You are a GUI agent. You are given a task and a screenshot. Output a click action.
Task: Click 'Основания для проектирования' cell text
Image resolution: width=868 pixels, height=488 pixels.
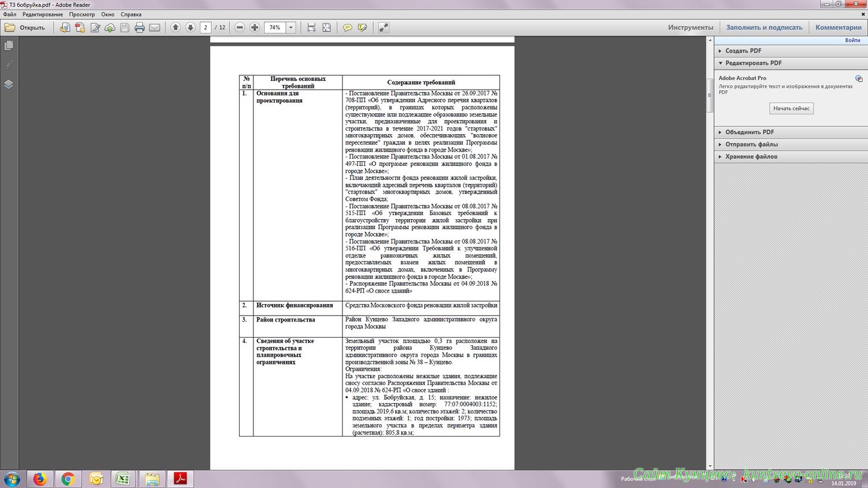[278, 97]
